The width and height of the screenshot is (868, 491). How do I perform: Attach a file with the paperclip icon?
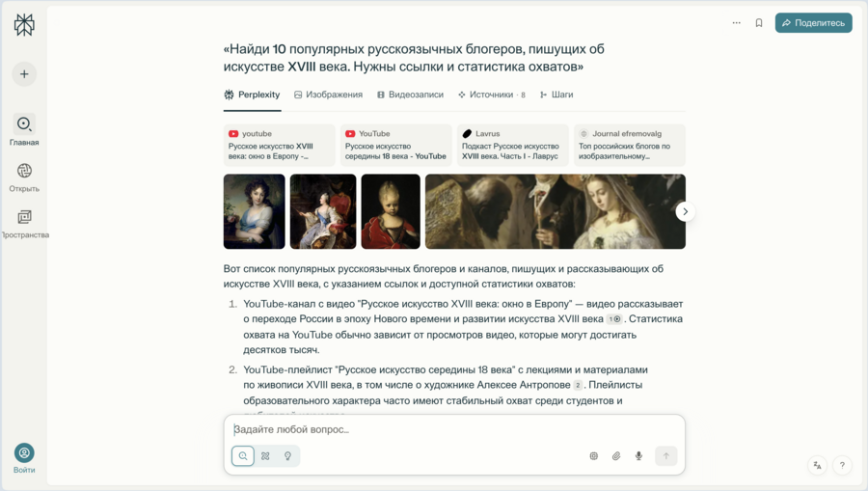(x=616, y=456)
